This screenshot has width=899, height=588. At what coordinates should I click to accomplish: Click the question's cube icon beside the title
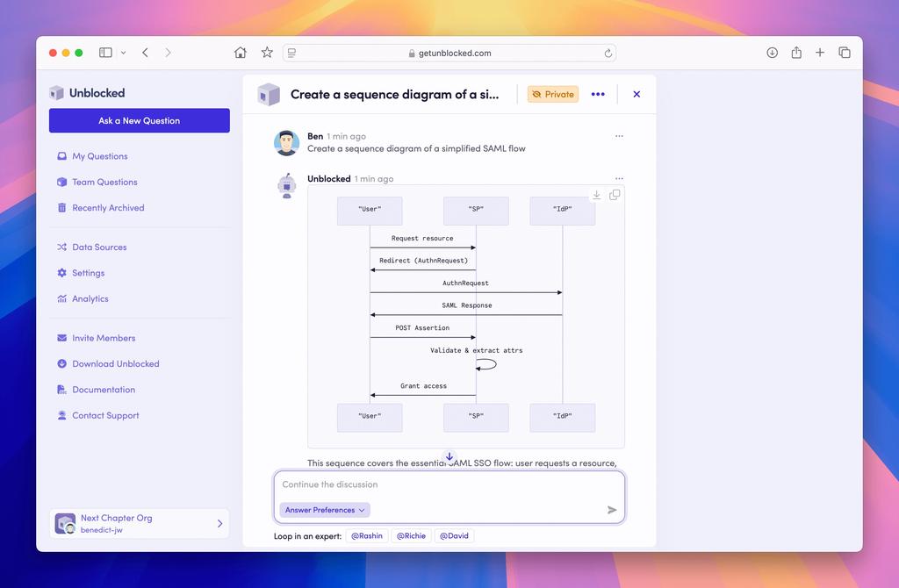pyautogui.click(x=269, y=95)
